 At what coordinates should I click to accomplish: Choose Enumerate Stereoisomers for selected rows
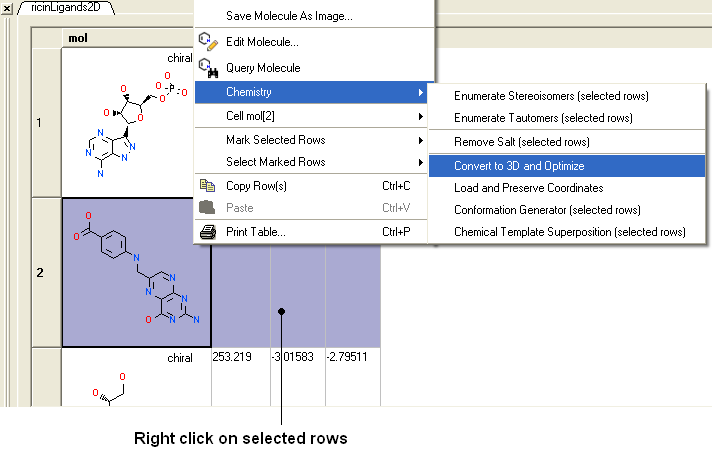(x=551, y=96)
